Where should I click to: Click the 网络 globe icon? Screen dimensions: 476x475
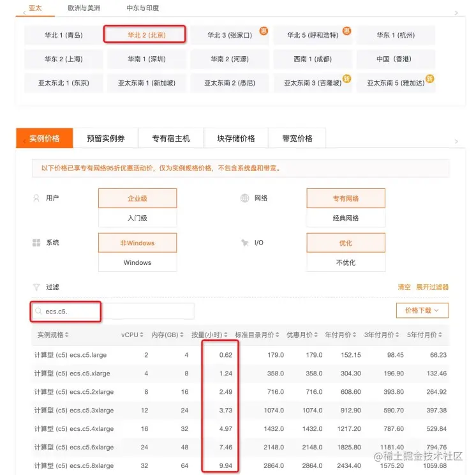coord(244,198)
